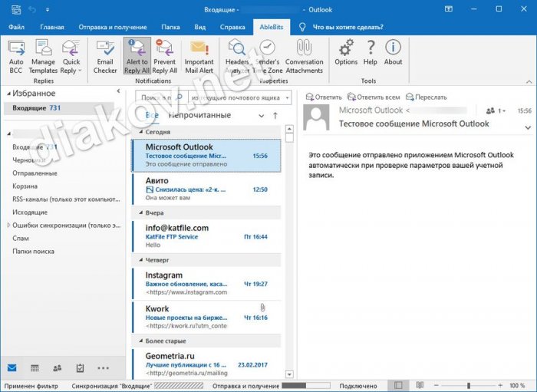Open the Папка tab
The image size is (537, 392).
pos(170,27)
